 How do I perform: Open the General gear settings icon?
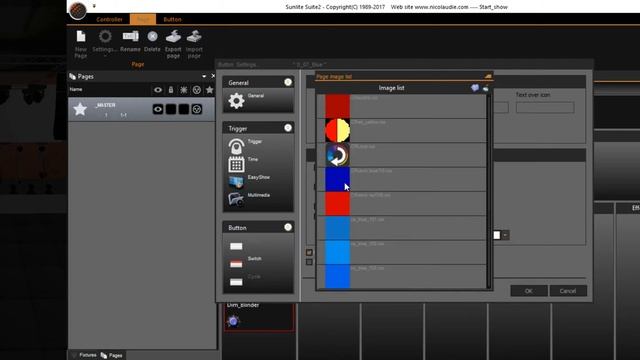236,100
